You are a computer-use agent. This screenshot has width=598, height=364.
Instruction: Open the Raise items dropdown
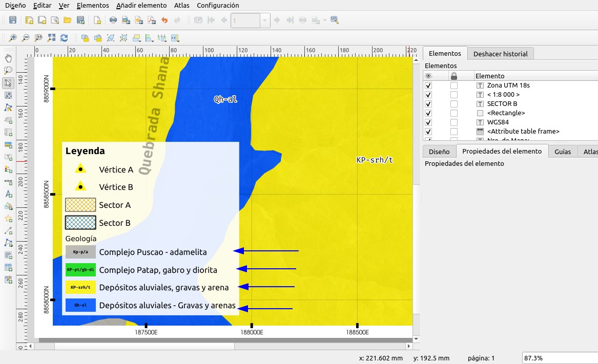pyautogui.click(x=137, y=38)
